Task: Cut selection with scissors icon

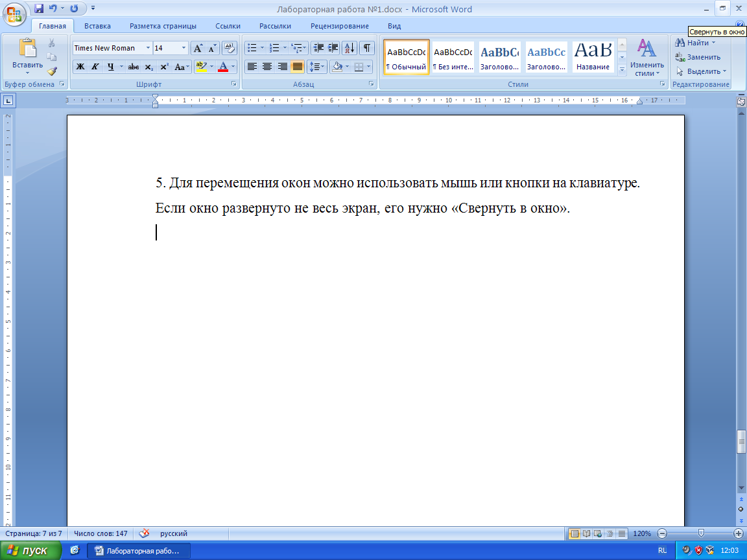Action: [x=51, y=43]
